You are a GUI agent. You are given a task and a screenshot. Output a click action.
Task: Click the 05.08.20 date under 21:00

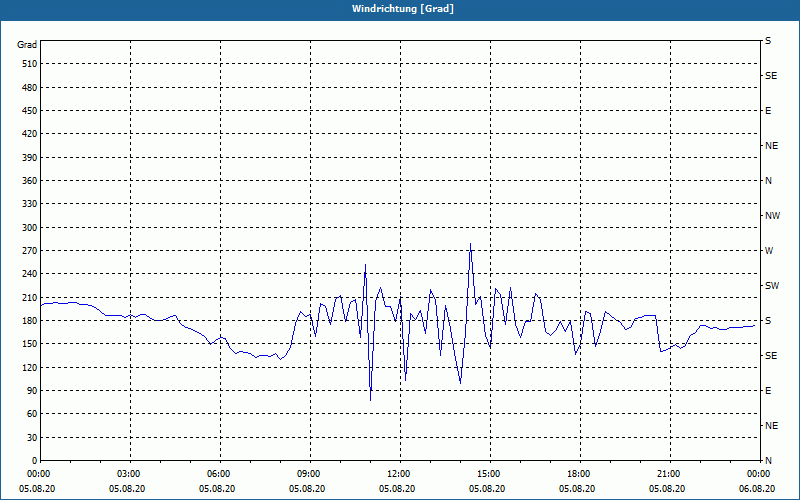[667, 489]
